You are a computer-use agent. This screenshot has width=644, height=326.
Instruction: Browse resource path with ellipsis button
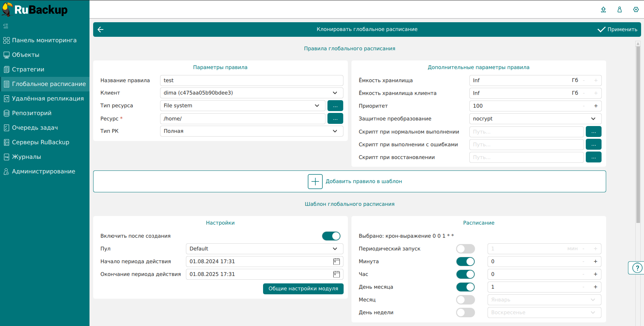pos(335,119)
